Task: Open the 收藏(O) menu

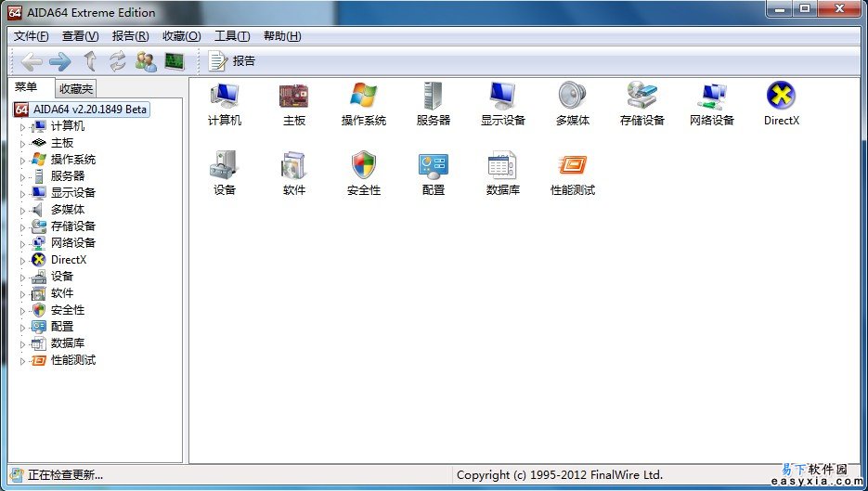Action: pyautogui.click(x=182, y=36)
